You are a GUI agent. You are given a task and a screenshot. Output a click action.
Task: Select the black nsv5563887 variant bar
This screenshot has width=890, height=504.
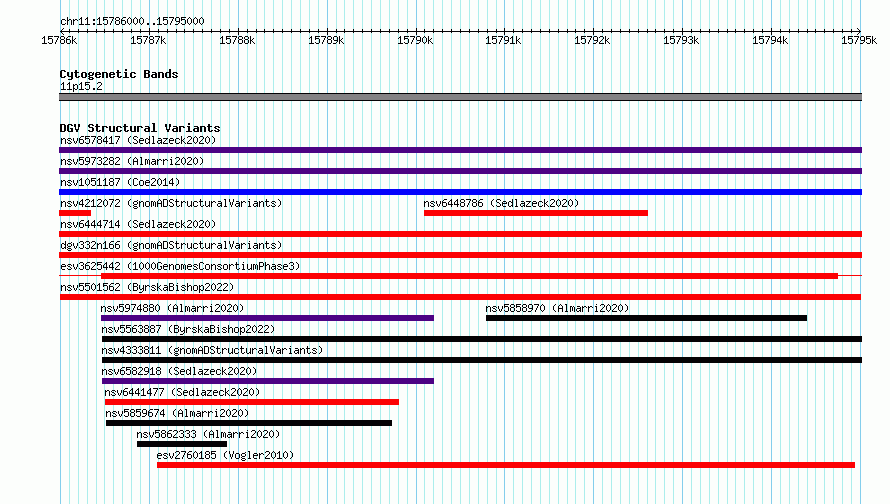pos(482,339)
